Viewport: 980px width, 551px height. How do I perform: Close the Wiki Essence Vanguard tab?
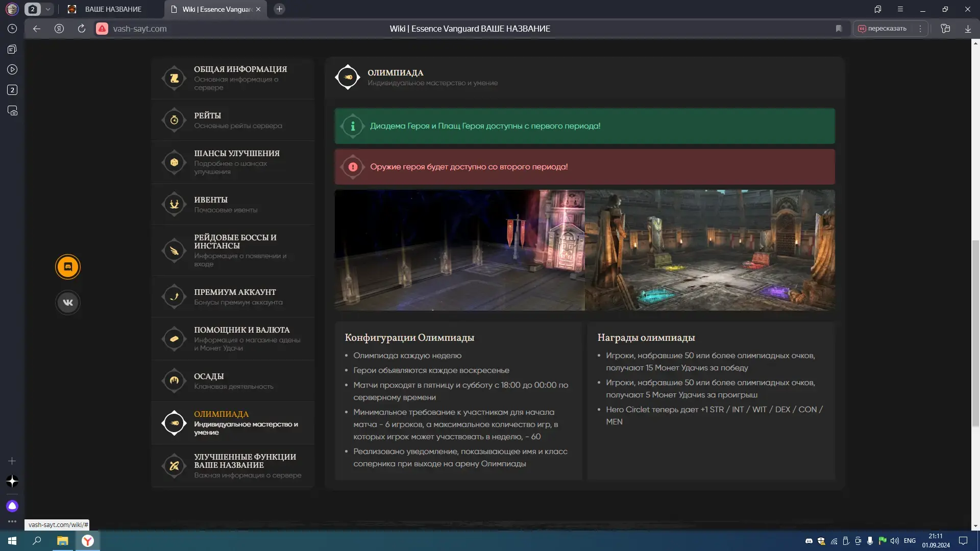click(258, 9)
